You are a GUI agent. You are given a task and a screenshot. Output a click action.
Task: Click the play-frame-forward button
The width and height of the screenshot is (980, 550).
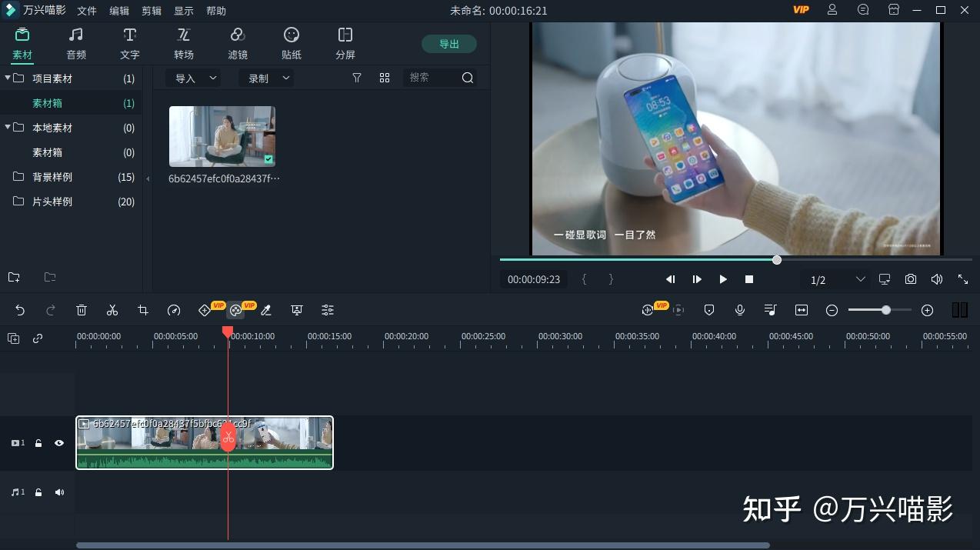697,279
